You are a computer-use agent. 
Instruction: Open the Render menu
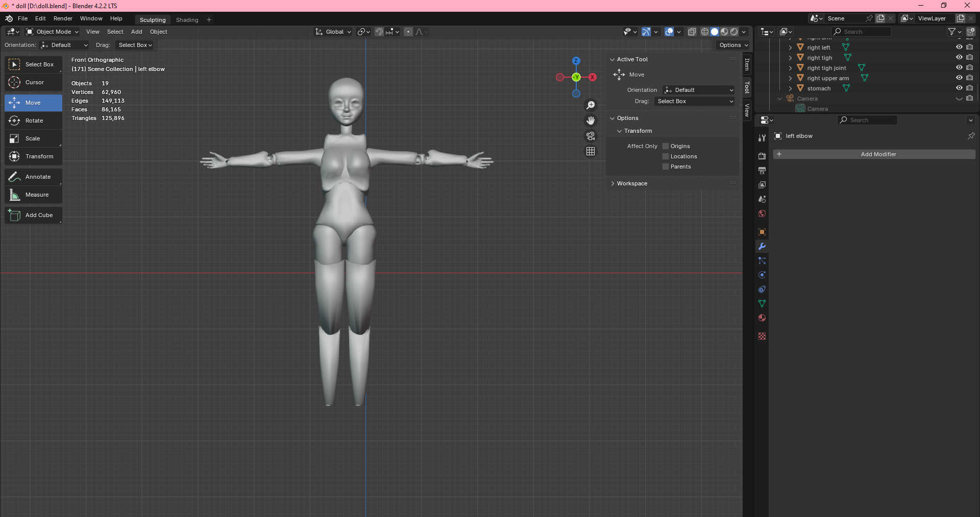(x=63, y=18)
